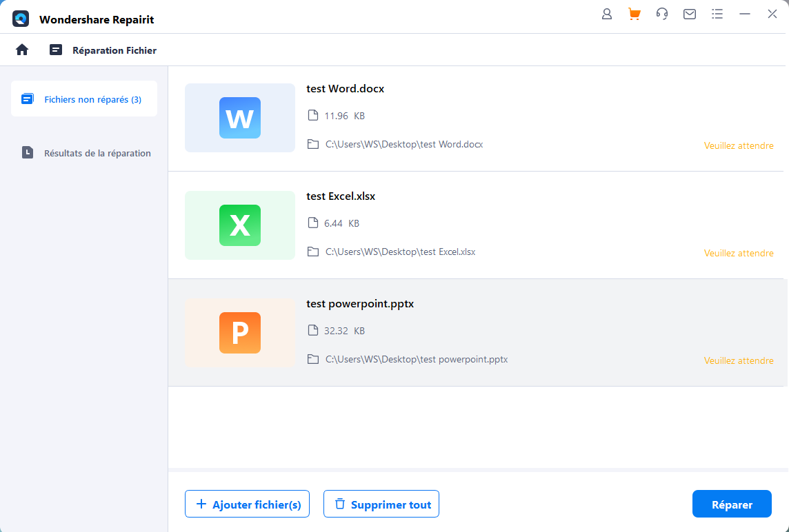The width and height of the screenshot is (789, 532).
Task: Click path C:\Users\WS\Desktop\test Word.docx
Action: click(x=404, y=144)
